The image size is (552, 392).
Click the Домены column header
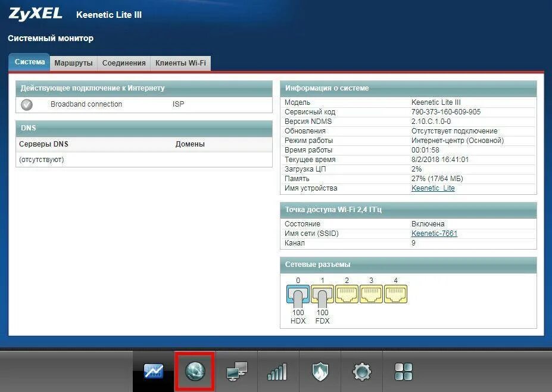click(x=190, y=144)
